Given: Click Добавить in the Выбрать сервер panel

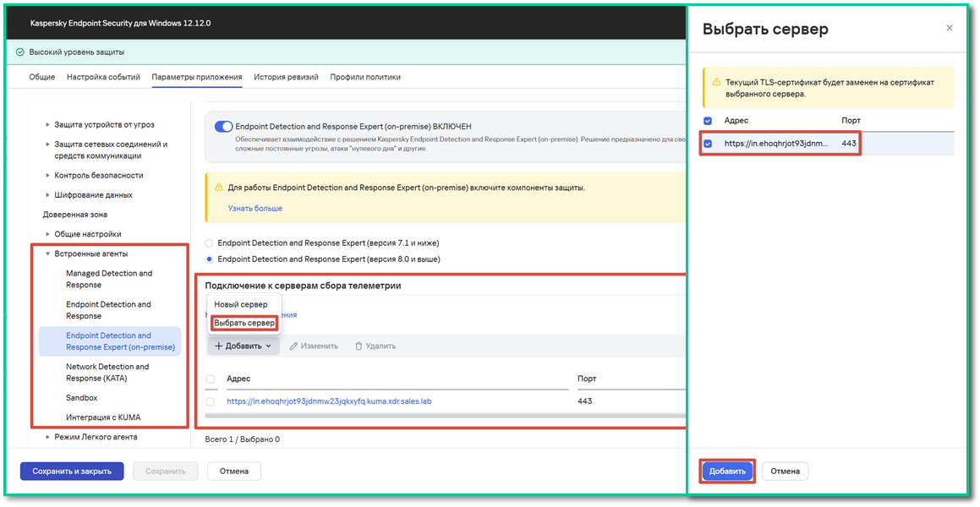Looking at the screenshot, I should tap(727, 472).
